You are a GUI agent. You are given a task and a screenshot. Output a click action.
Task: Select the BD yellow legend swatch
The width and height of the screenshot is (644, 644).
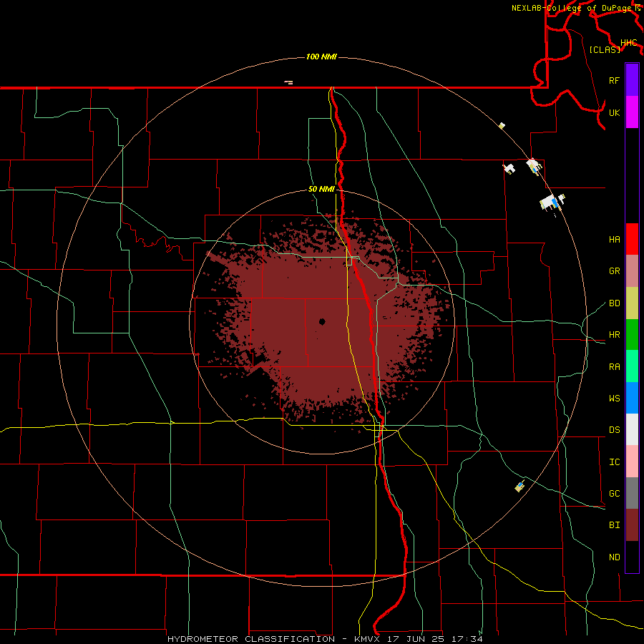click(x=632, y=303)
